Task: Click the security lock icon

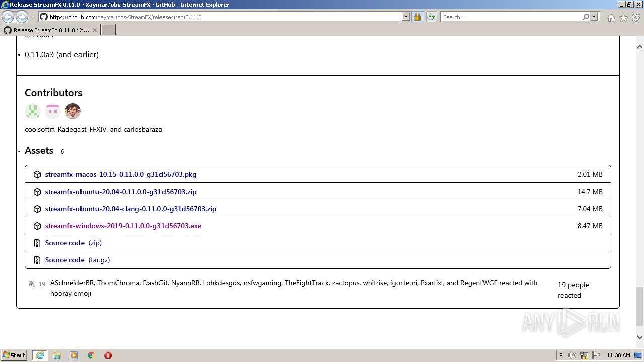Action: click(x=417, y=17)
